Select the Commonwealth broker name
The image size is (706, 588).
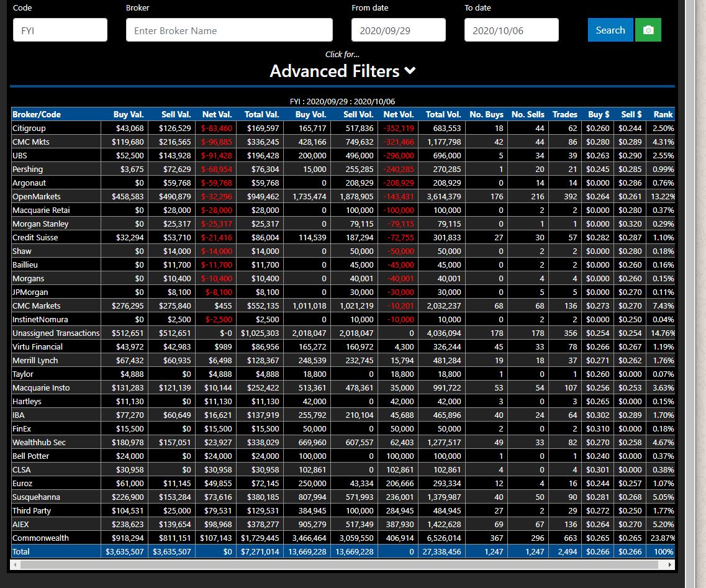tap(40, 538)
